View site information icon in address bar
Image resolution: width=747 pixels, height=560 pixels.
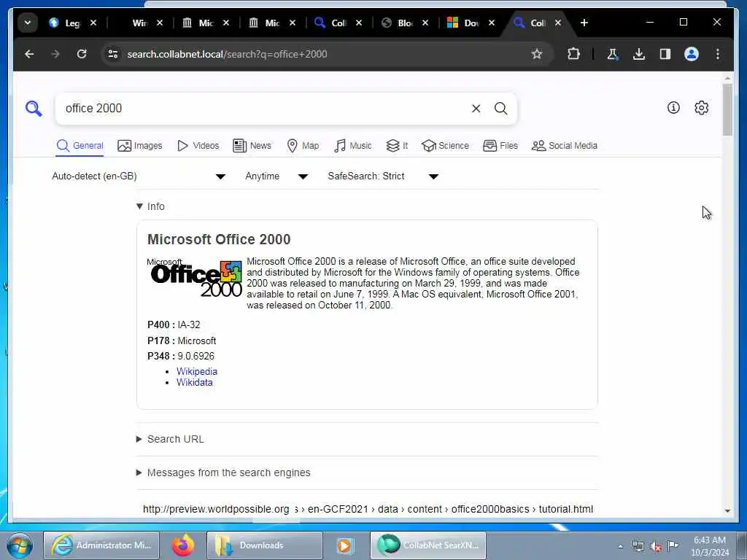coord(113,54)
